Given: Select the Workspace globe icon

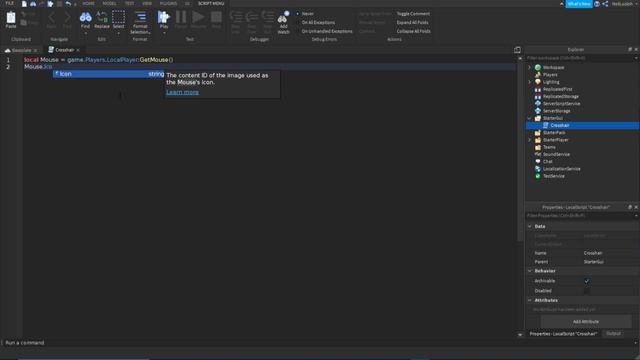Looking at the screenshot, I should click(x=538, y=67).
